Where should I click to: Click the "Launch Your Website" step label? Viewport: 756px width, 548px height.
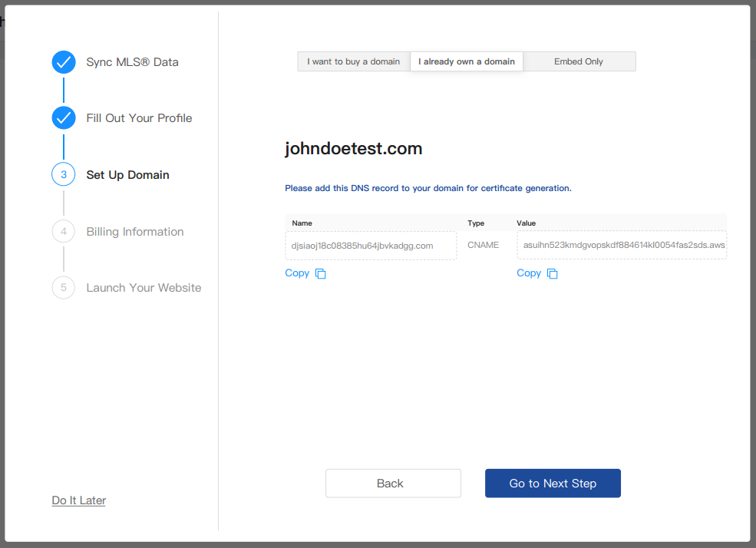[144, 288]
